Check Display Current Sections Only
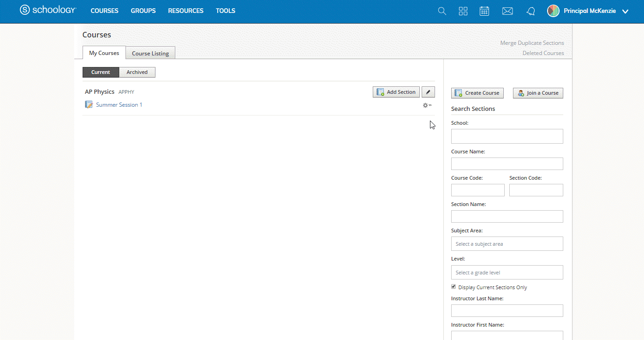The image size is (644, 340). pyautogui.click(x=453, y=286)
